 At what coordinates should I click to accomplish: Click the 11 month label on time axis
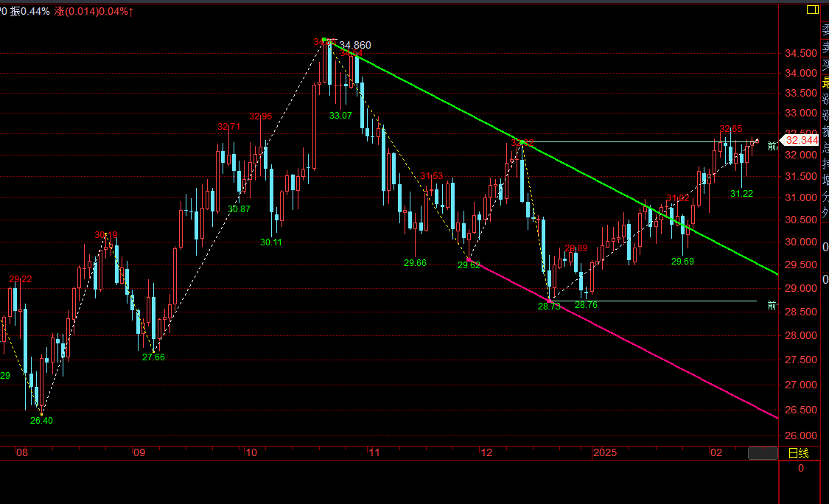(374, 452)
